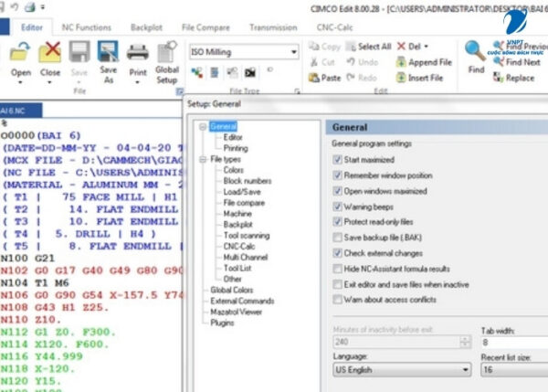
Task: Enable Hide NC-Assistant formula results checkbox
Action: point(337,269)
